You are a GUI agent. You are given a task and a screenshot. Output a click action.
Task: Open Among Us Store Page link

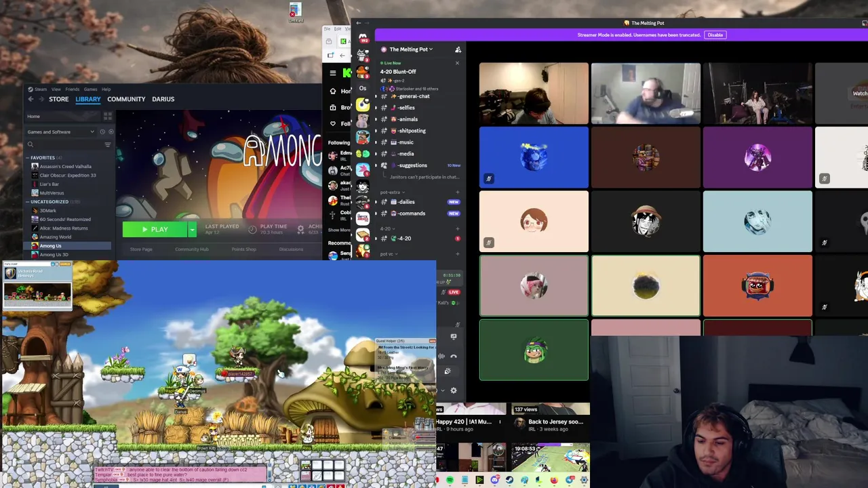tap(141, 249)
